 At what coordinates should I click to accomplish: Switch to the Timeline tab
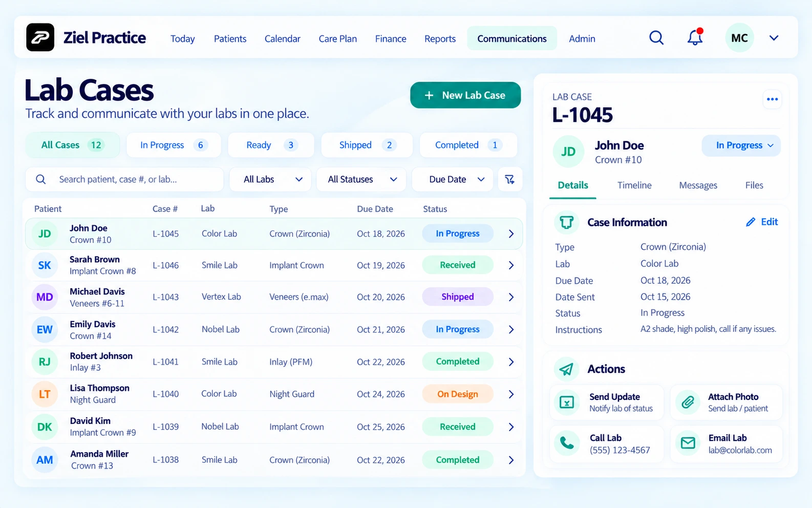(x=634, y=185)
